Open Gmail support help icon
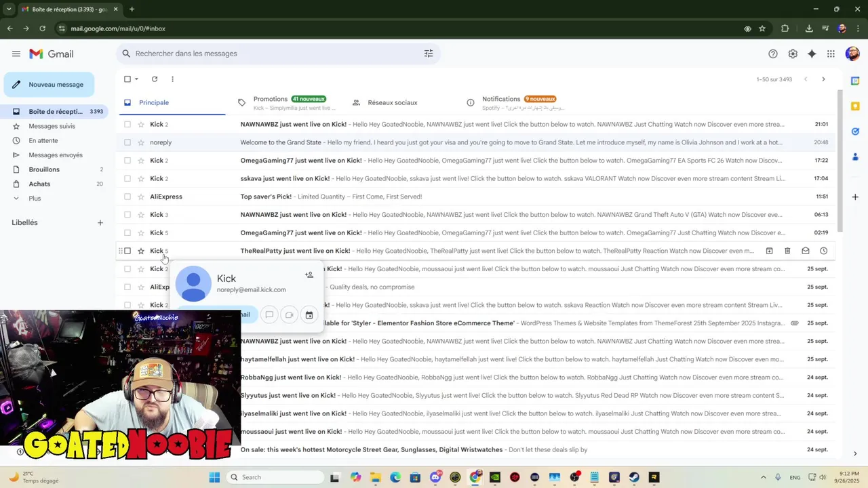The height and width of the screenshot is (488, 868). click(x=773, y=54)
